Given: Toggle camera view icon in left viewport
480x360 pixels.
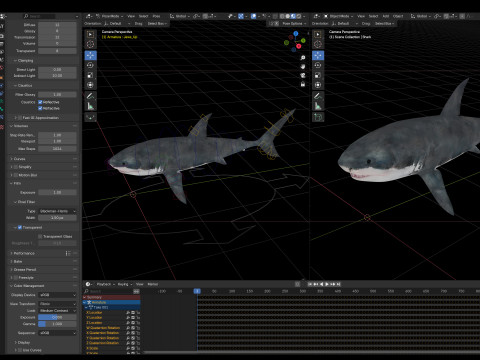Looking at the screenshot, I should coord(303,75).
